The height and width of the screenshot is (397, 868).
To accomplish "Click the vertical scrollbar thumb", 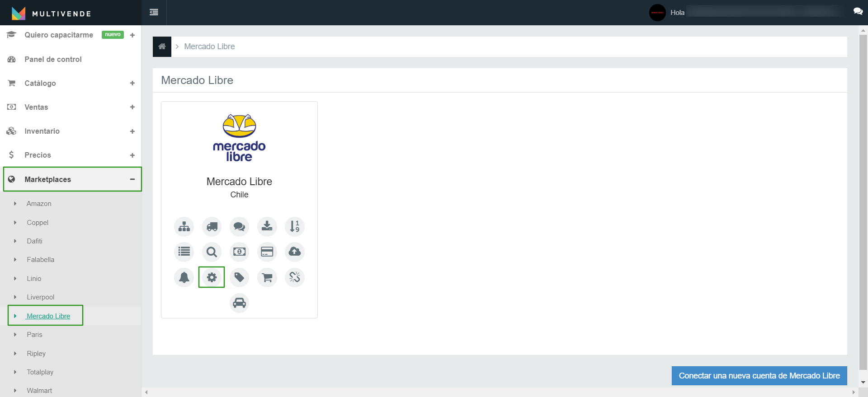I will coord(863,202).
